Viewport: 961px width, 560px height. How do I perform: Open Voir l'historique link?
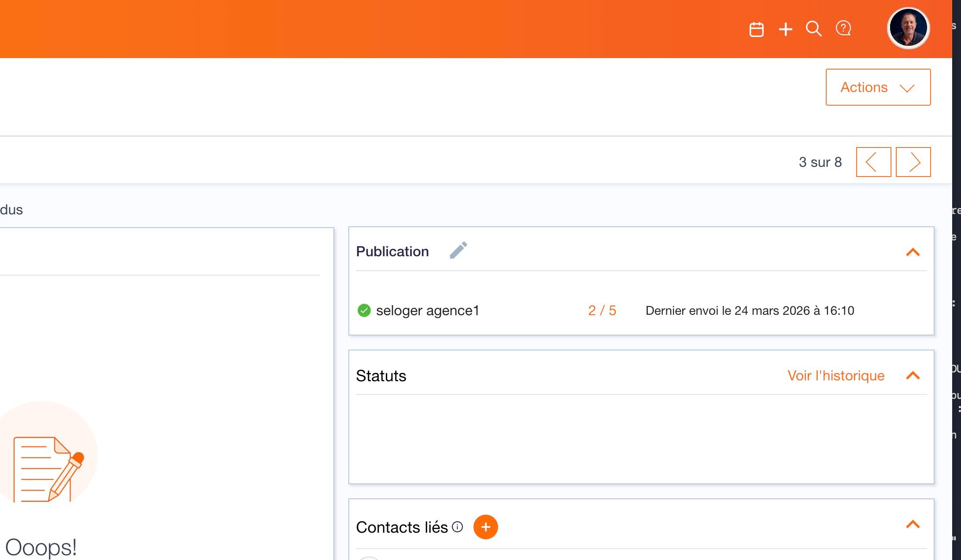pyautogui.click(x=835, y=376)
